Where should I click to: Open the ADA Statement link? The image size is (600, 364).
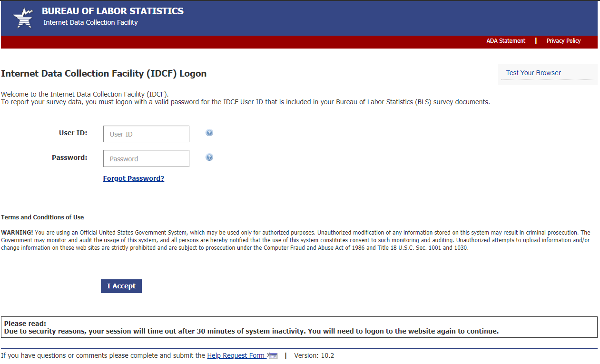pos(506,41)
